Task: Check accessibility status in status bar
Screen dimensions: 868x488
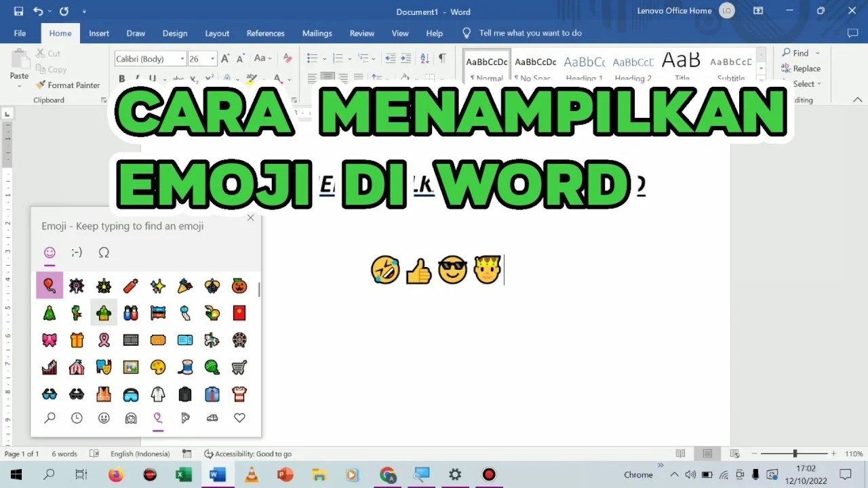Action: [x=248, y=454]
